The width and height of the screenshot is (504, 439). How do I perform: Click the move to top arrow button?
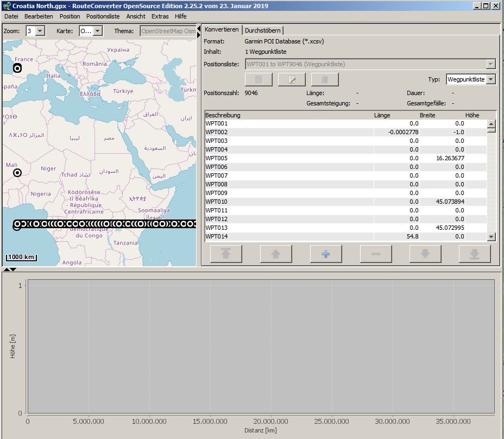pos(225,254)
